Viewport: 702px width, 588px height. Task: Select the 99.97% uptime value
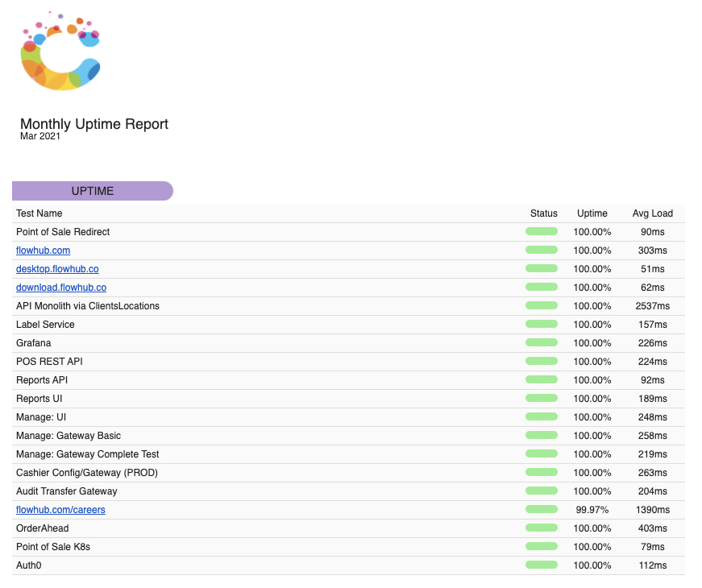[592, 510]
